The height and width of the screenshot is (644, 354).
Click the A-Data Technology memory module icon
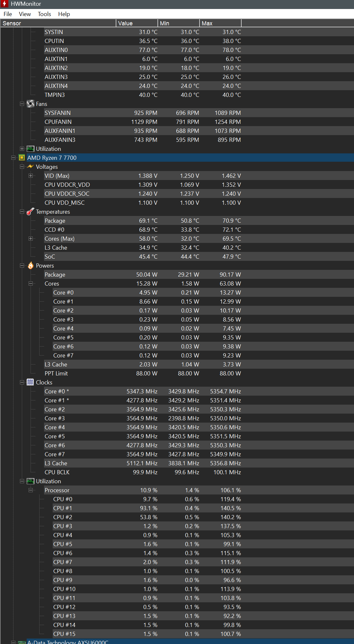(22, 642)
